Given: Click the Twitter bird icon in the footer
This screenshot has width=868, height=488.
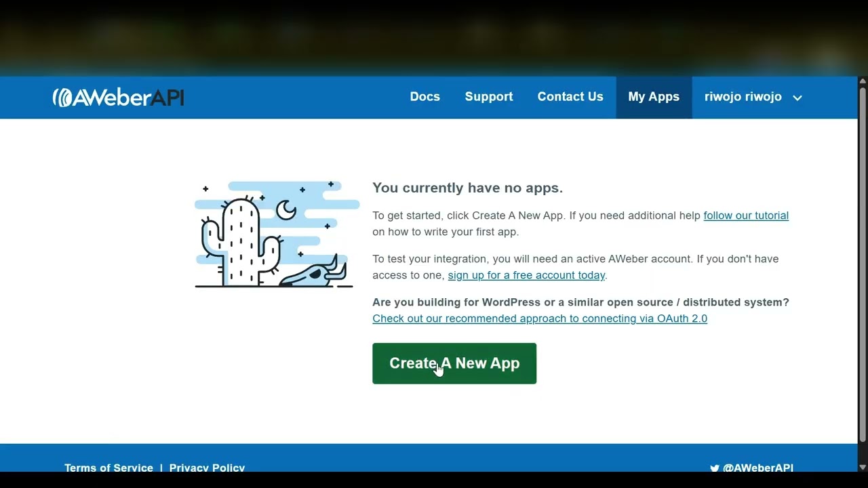Looking at the screenshot, I should (714, 468).
